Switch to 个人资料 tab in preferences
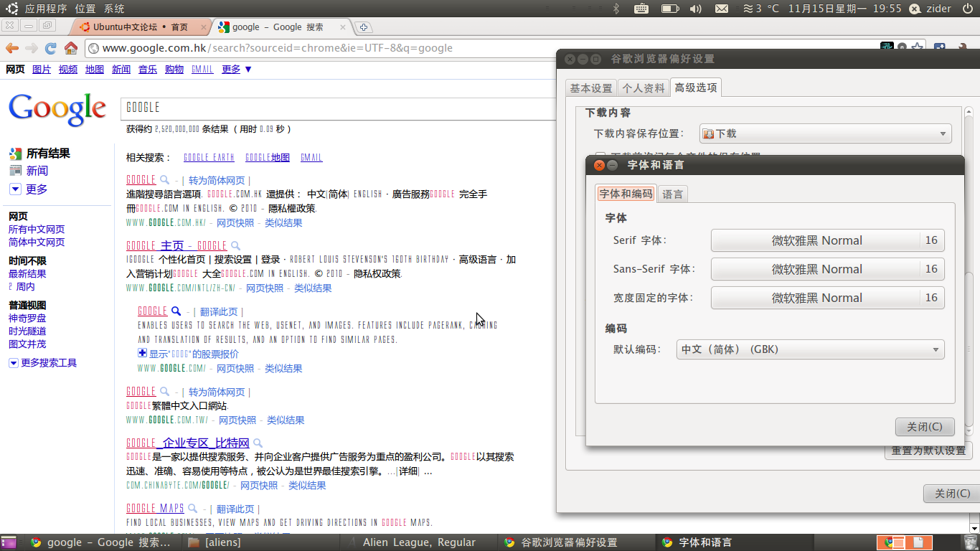 coord(644,88)
